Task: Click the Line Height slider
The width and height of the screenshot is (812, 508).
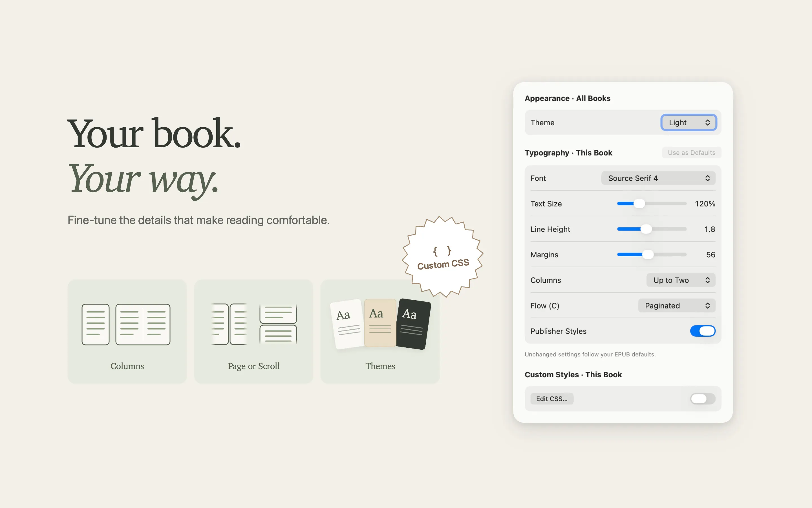Action: pyautogui.click(x=652, y=229)
